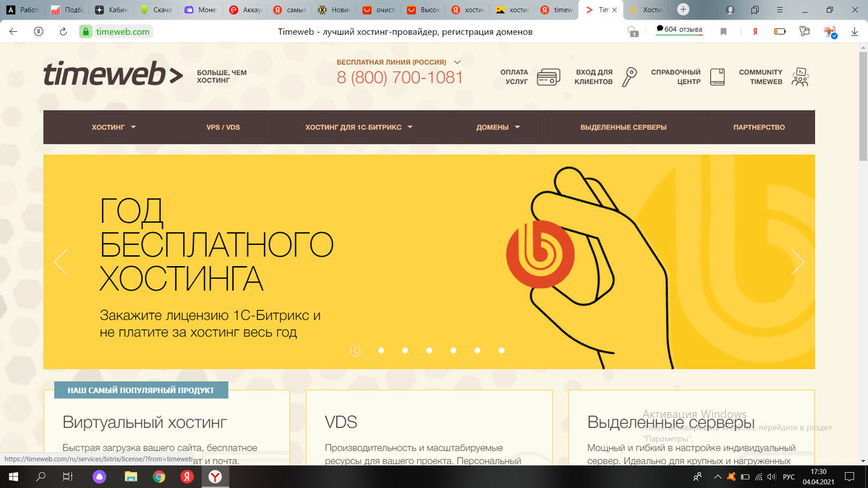Click the green padlock site security icon
This screenshot has width=868, height=488.
pyautogui.click(x=85, y=32)
